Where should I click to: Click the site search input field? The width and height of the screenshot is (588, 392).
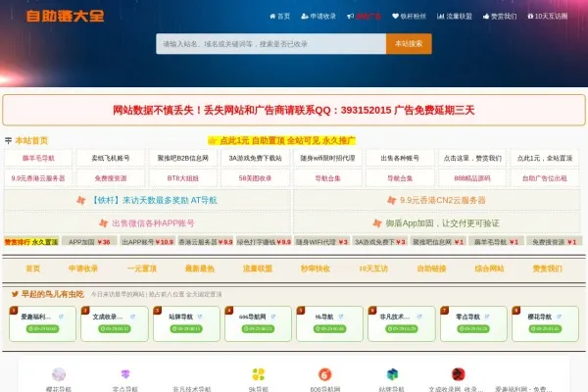click(x=271, y=44)
